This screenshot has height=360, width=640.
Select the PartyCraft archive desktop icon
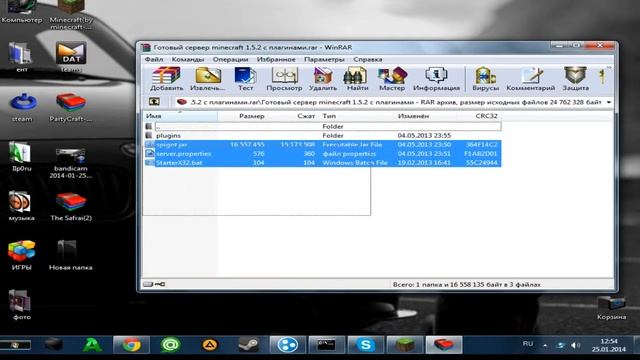[x=71, y=107]
